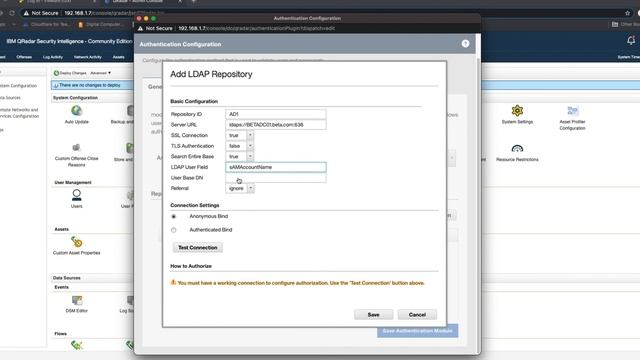
Task: Click the Deploy Changes icon
Action: 56,73
